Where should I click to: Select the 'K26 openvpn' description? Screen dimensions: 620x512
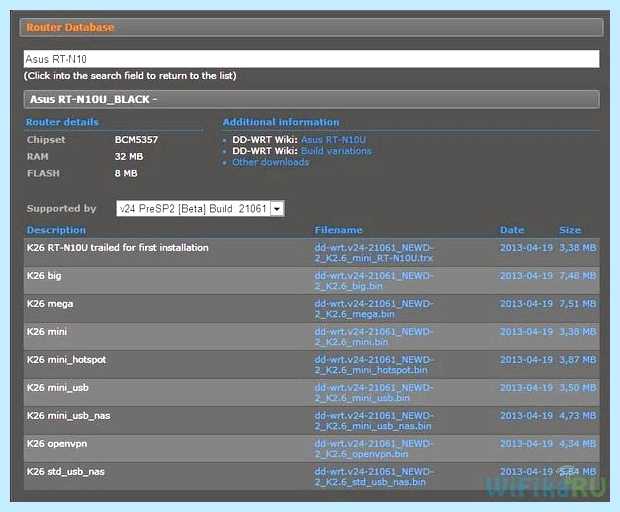pyautogui.click(x=57, y=444)
